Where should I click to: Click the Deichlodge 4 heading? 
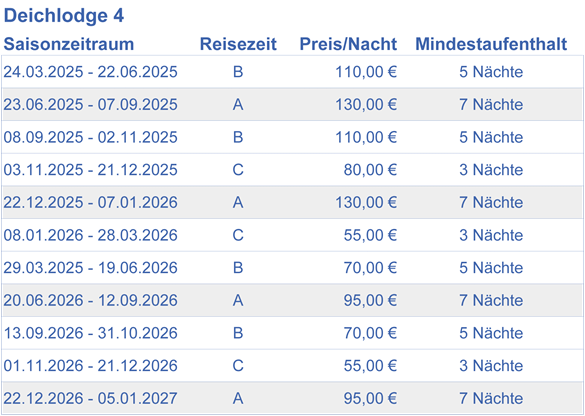pos(63,16)
